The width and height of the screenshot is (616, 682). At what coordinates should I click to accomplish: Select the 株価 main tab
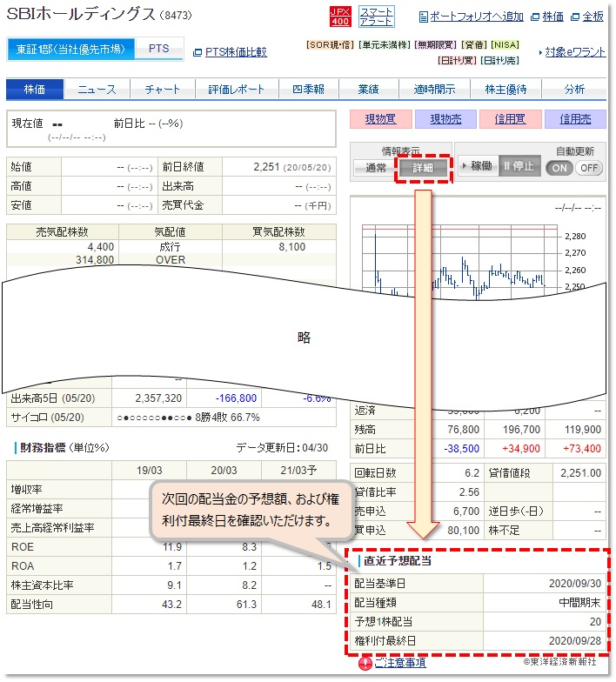tap(35, 89)
